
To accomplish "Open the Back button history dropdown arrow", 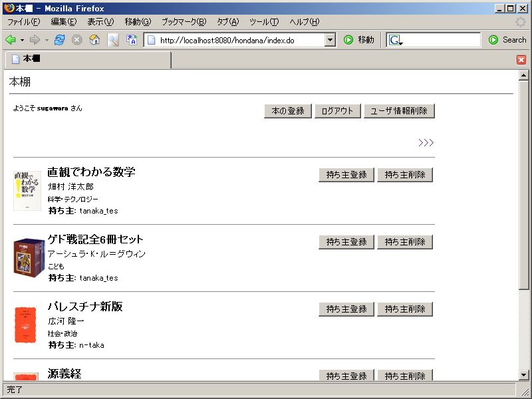I will (22, 40).
